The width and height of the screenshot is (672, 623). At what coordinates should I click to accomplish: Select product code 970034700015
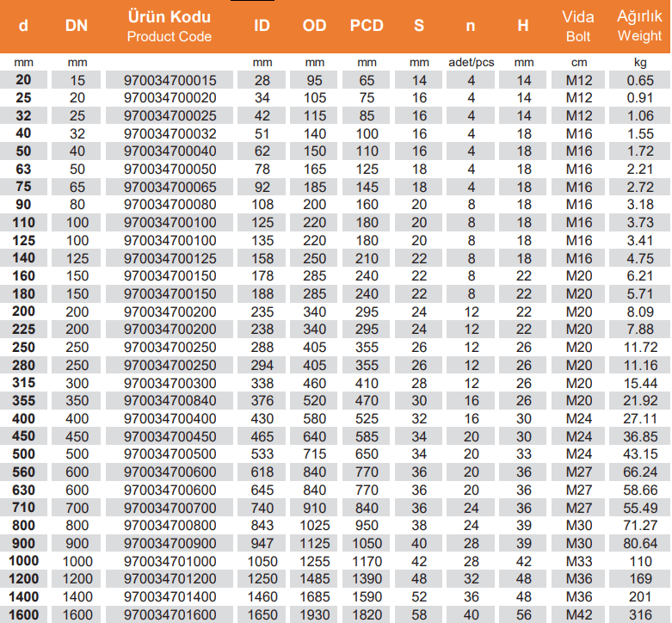click(170, 80)
